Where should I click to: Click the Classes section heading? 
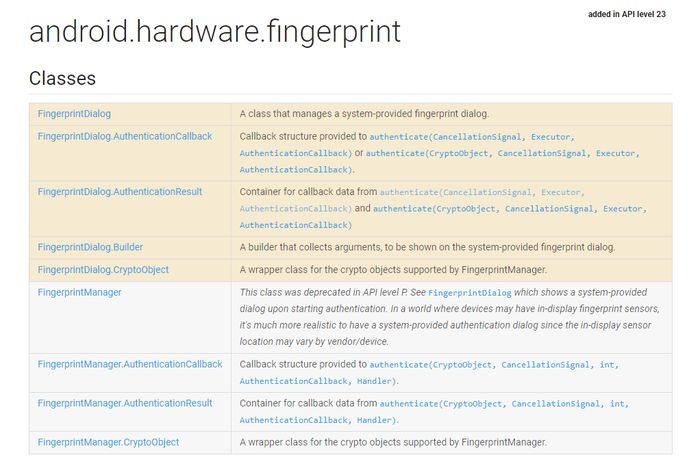click(62, 79)
